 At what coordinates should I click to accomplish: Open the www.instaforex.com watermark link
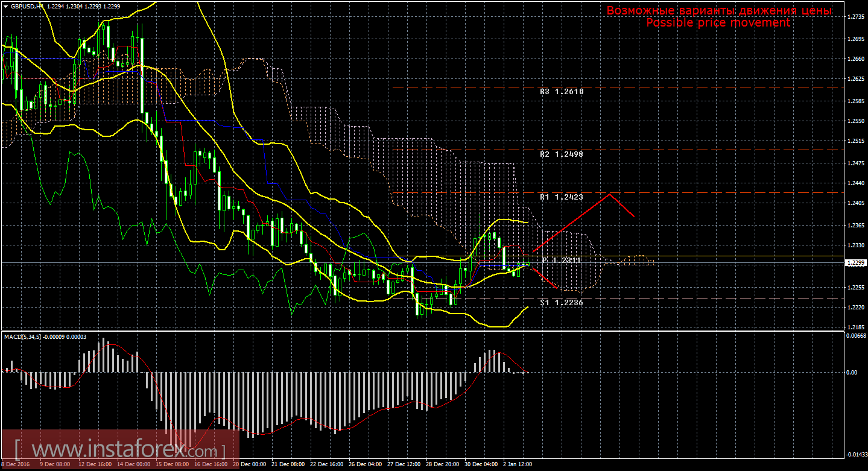tap(121, 450)
